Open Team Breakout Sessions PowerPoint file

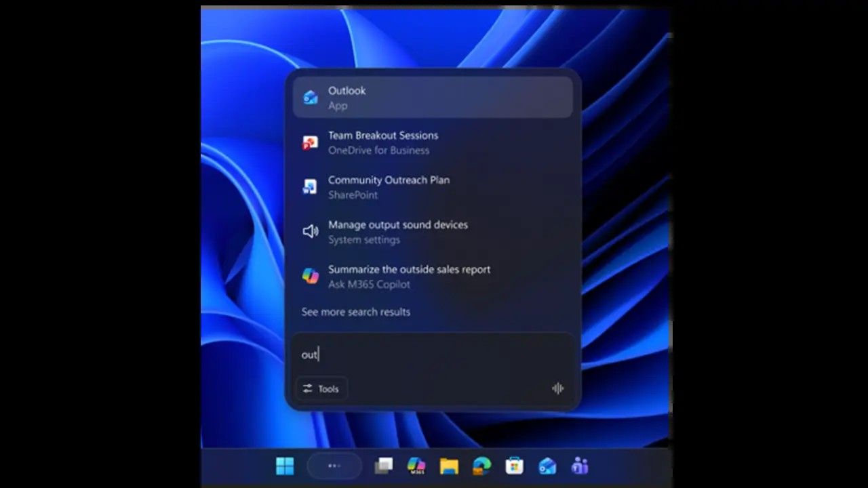(x=433, y=142)
